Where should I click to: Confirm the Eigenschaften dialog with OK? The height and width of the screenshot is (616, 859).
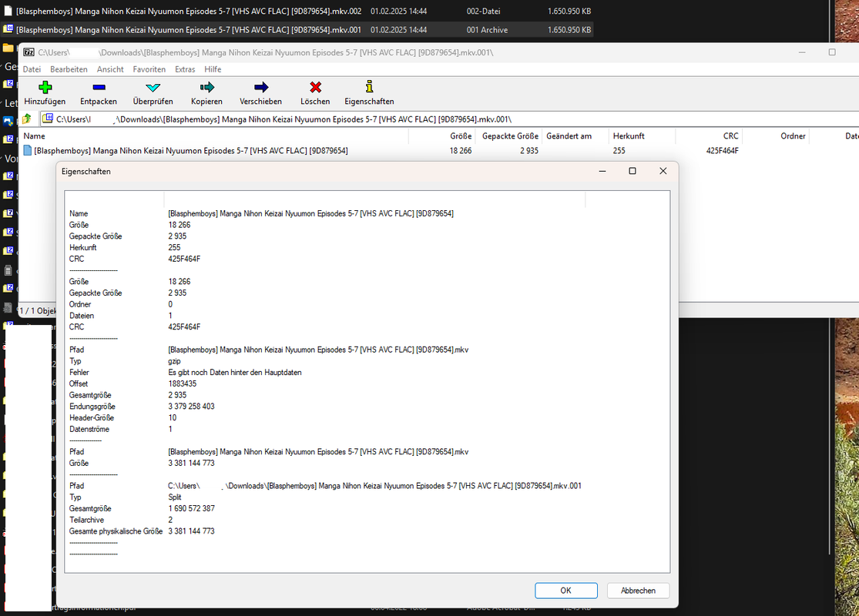pos(566,591)
